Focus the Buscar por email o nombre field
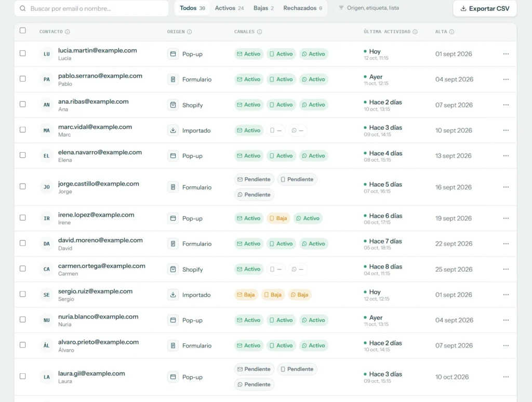532x402 pixels. [91, 8]
